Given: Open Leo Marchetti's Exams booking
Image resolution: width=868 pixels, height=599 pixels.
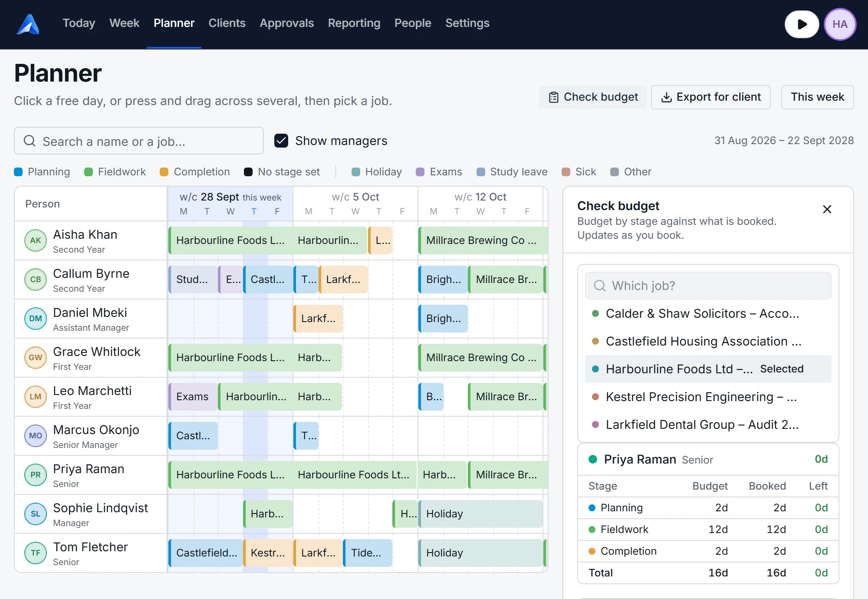Looking at the screenshot, I should point(193,397).
